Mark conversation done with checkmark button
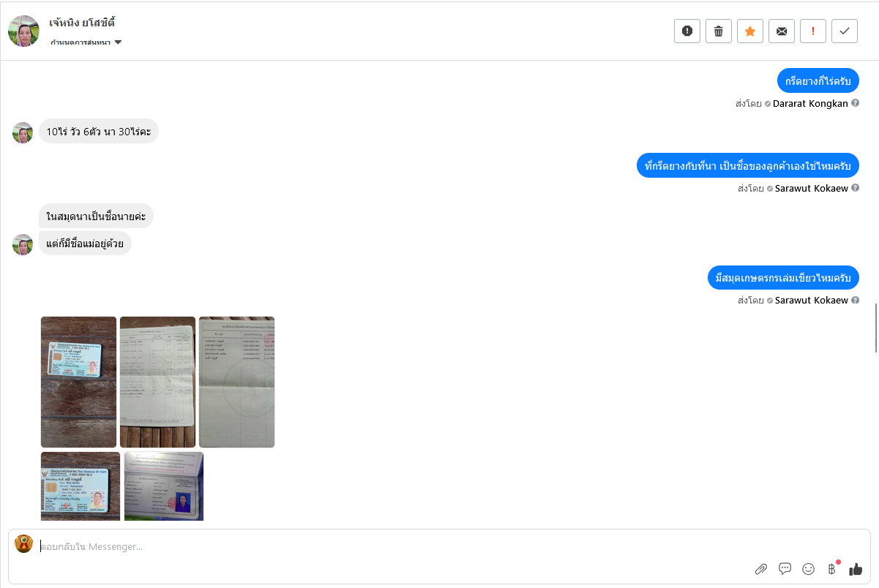The image size is (879, 588). point(845,31)
